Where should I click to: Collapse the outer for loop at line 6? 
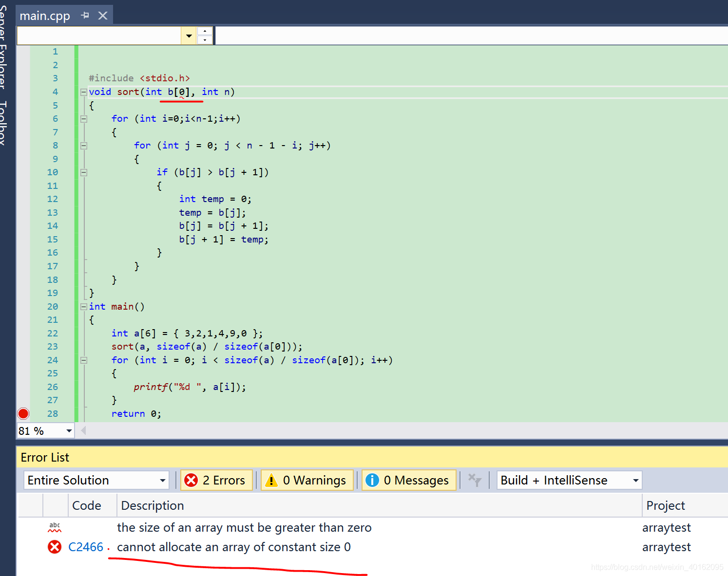pyautogui.click(x=84, y=119)
